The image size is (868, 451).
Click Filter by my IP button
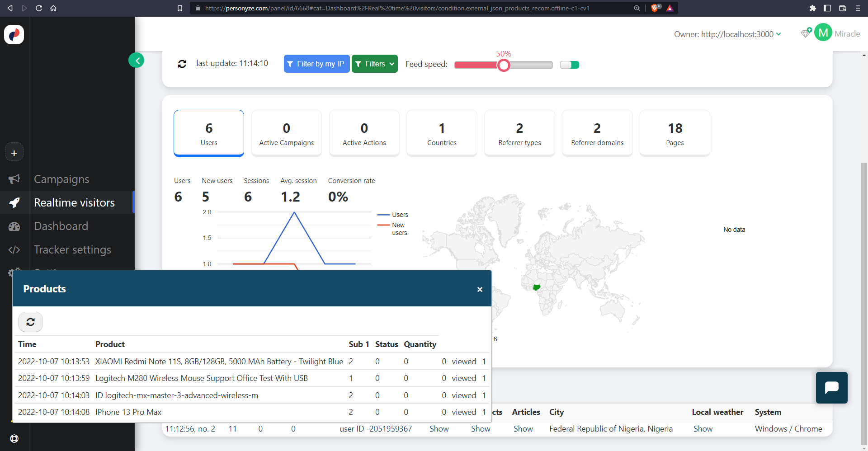[x=316, y=64]
